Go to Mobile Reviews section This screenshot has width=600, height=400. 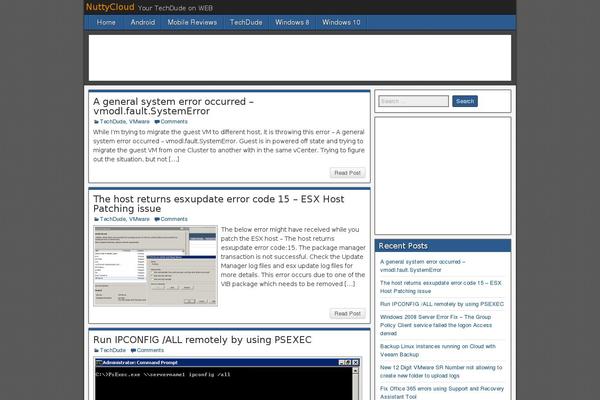pos(192,22)
